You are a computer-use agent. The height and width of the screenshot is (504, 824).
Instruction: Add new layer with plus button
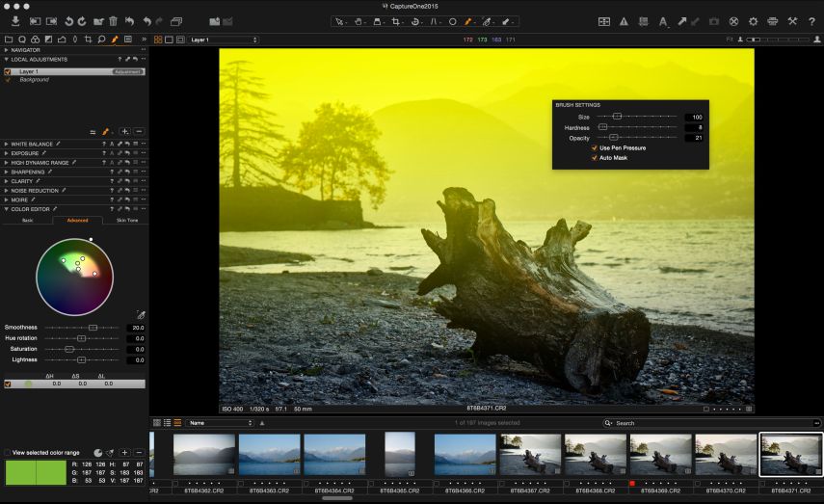[x=124, y=131]
